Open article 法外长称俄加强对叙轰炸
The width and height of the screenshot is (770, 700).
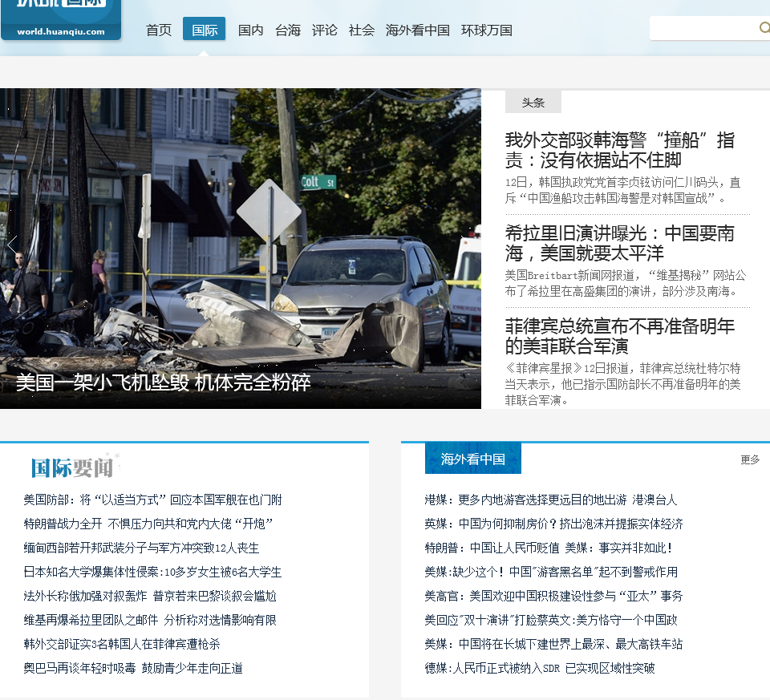coord(150,596)
